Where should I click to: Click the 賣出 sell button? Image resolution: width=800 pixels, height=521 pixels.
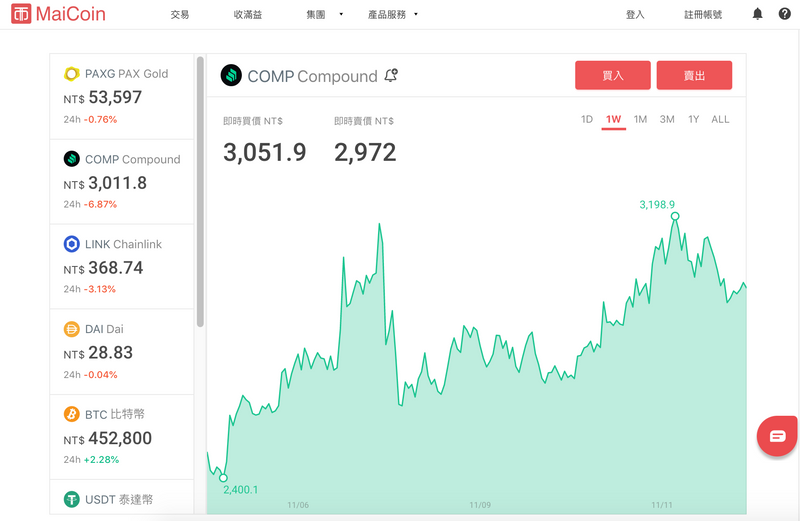[694, 76]
